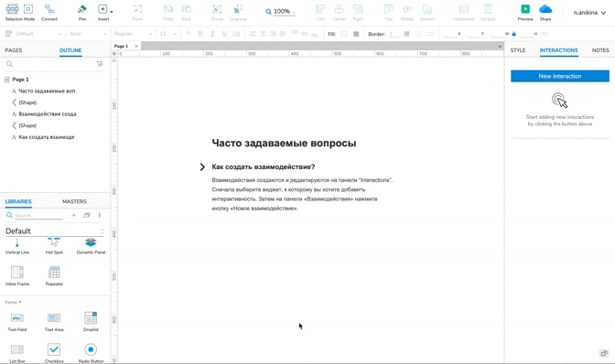Click the Border thickness field
Screen dimensions: 615x364
(394, 34)
